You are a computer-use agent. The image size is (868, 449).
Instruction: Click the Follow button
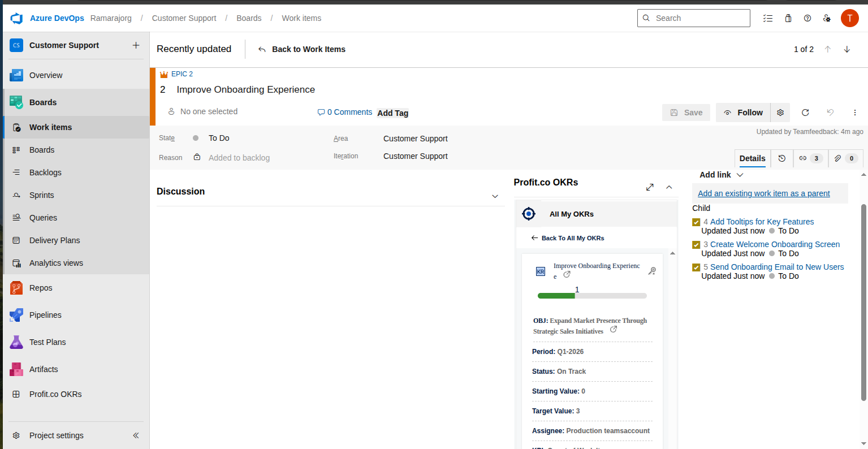tap(743, 113)
